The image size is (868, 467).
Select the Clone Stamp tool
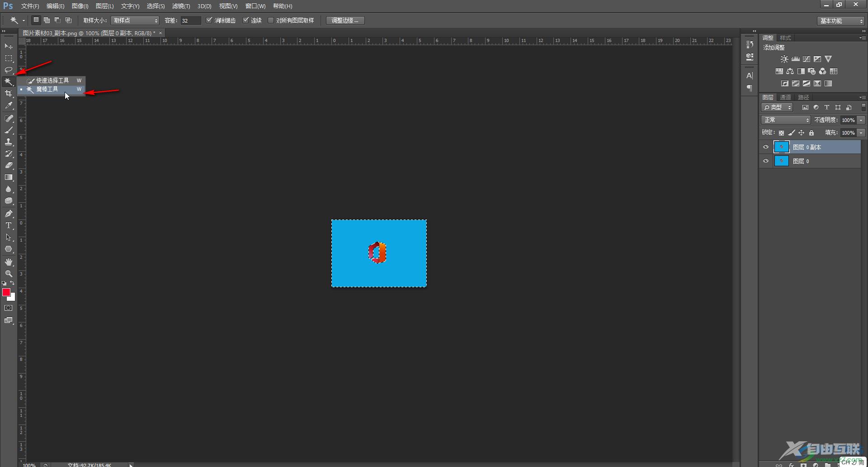tap(9, 142)
